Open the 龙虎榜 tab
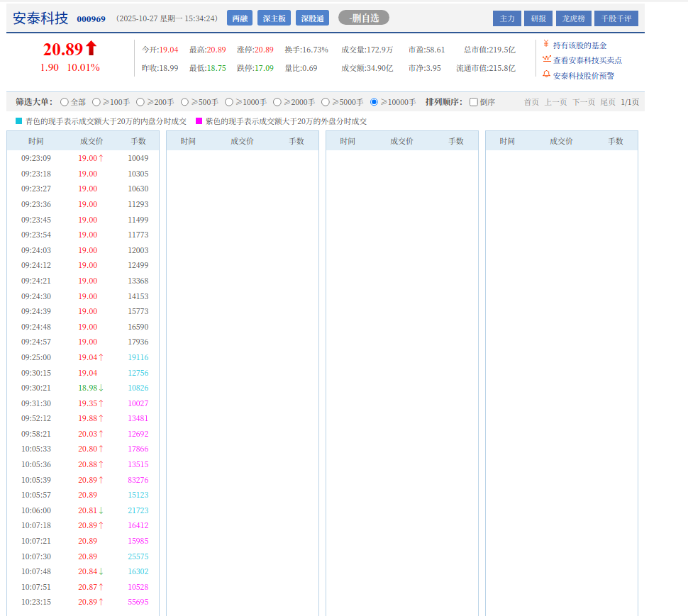 (574, 18)
